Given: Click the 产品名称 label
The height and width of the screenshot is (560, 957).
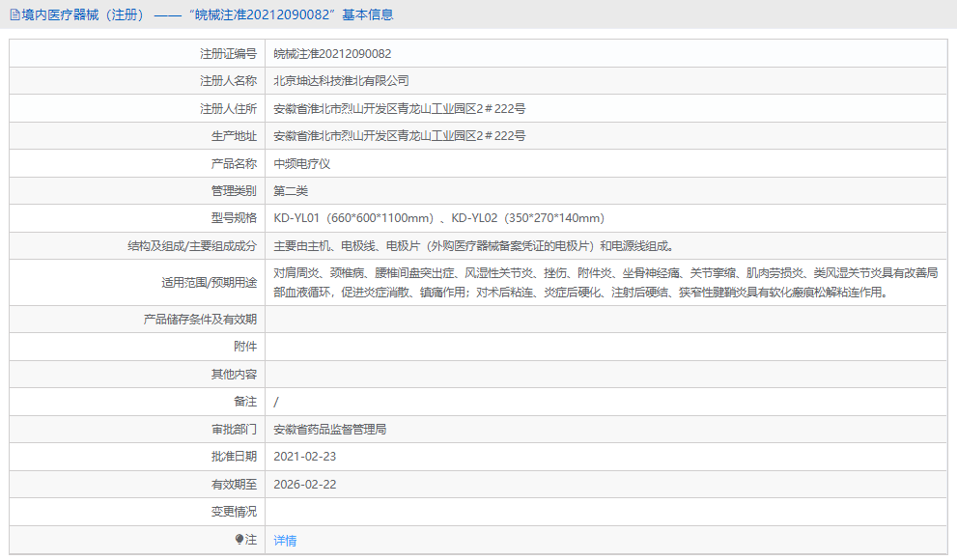Looking at the screenshot, I should pyautogui.click(x=235, y=163).
